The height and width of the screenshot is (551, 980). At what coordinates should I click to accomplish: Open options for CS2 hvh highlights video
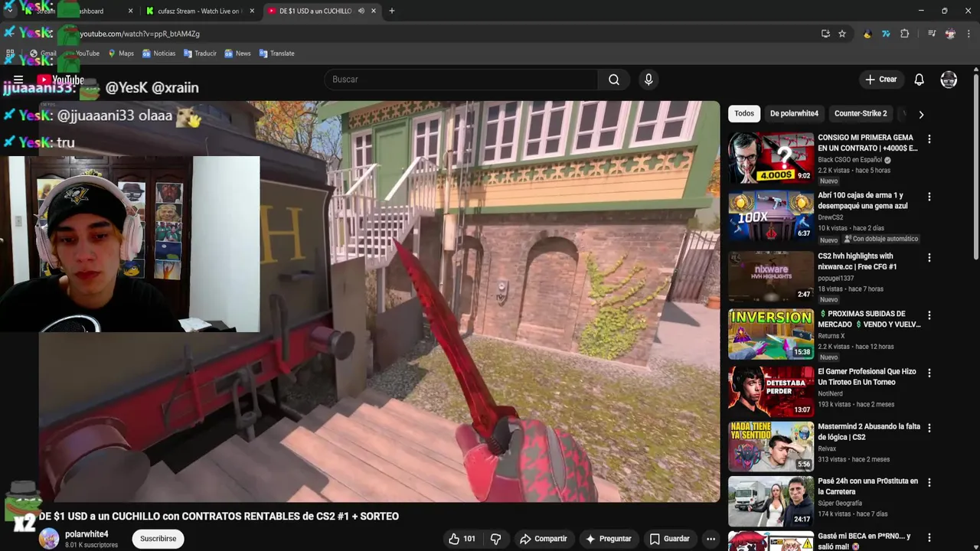(929, 258)
